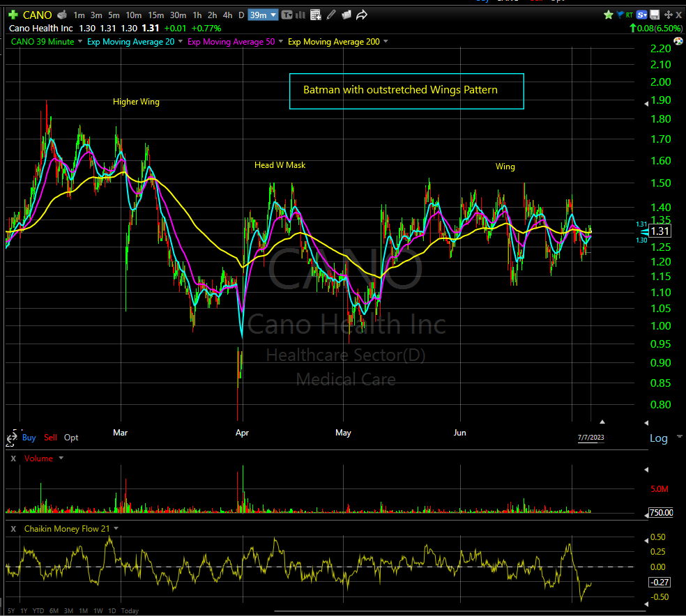Click the 7/7/2023 date label
686x616 pixels.
[590, 437]
